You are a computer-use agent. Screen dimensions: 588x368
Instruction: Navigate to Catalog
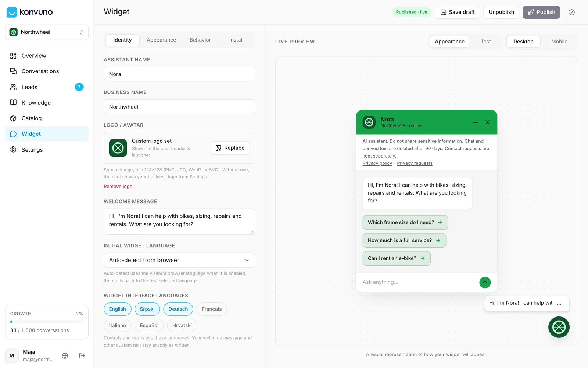[x=47, y=118]
